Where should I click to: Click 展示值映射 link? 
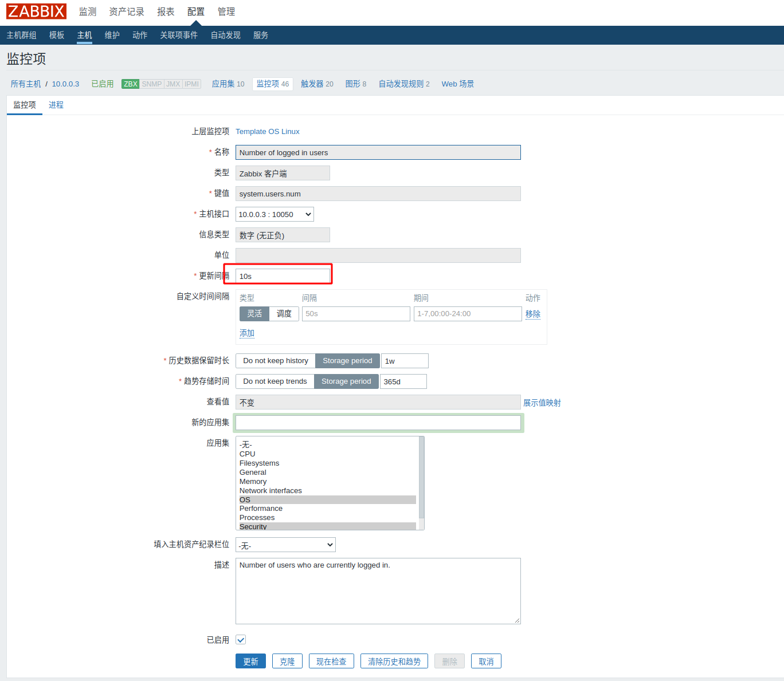point(542,403)
